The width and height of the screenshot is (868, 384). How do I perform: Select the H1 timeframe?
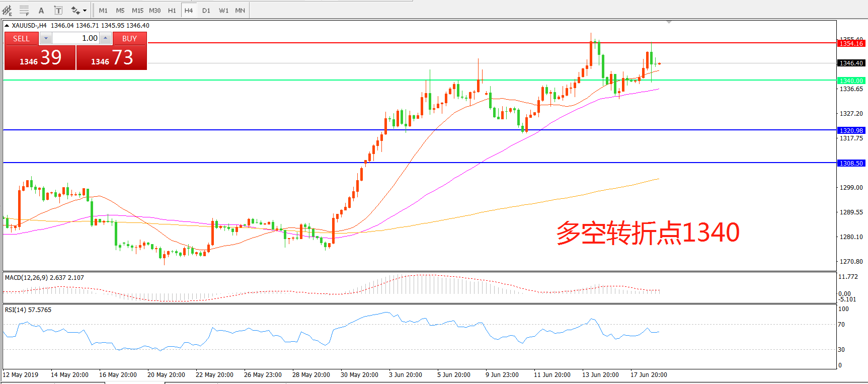[172, 10]
